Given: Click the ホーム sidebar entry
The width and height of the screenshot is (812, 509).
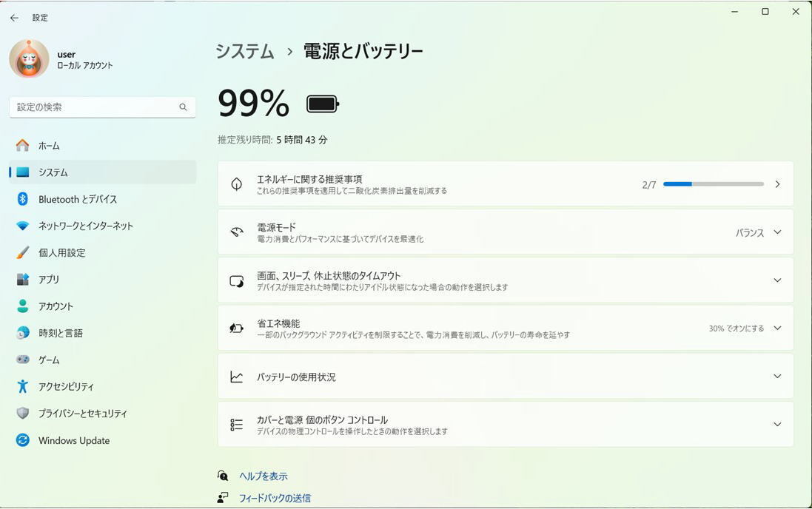Looking at the screenshot, I should tap(49, 146).
